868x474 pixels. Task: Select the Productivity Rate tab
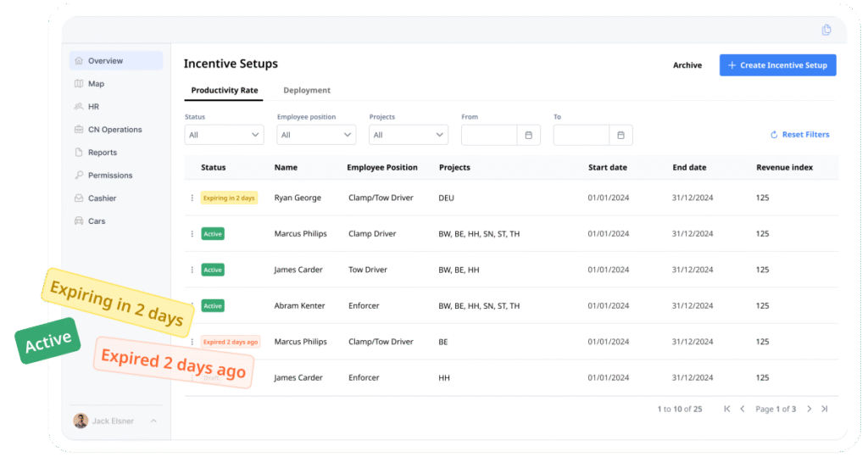(x=225, y=91)
